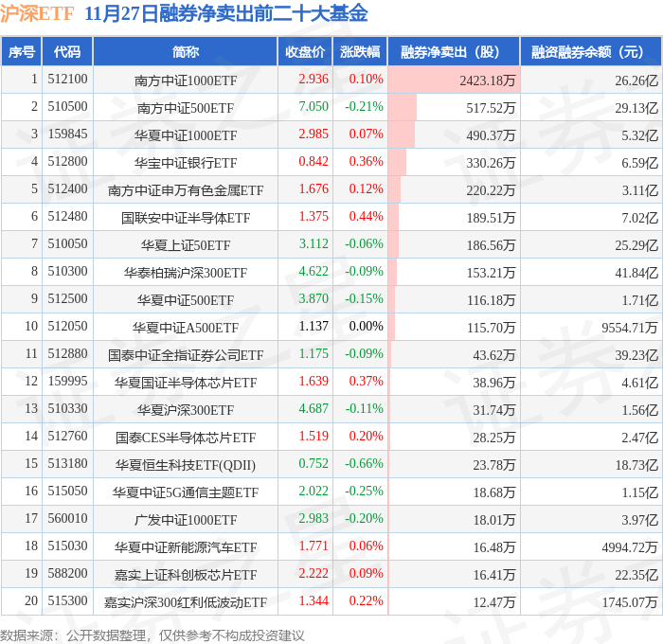Click margin balance 41.84亿

click(x=636, y=273)
